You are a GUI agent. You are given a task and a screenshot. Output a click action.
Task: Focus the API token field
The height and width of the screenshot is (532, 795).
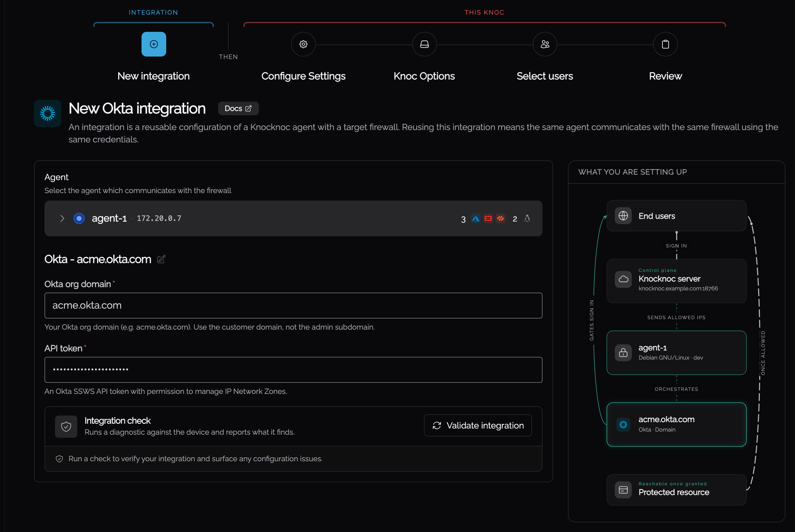(x=293, y=369)
